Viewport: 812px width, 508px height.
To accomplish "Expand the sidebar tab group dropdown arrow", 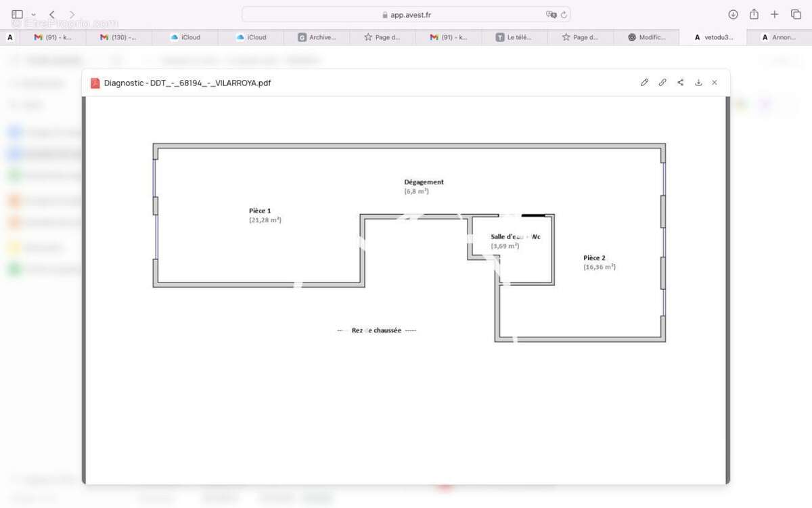I will click(x=33, y=14).
